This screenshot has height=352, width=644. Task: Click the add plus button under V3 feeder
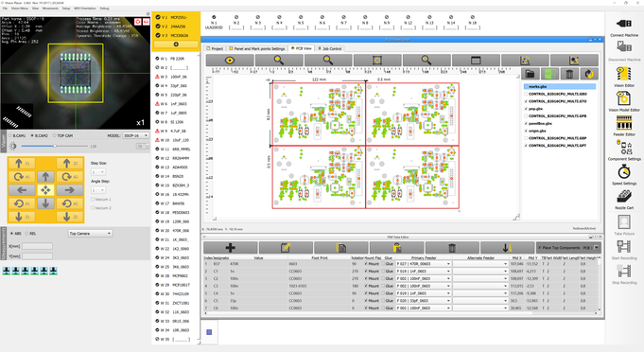[176, 44]
